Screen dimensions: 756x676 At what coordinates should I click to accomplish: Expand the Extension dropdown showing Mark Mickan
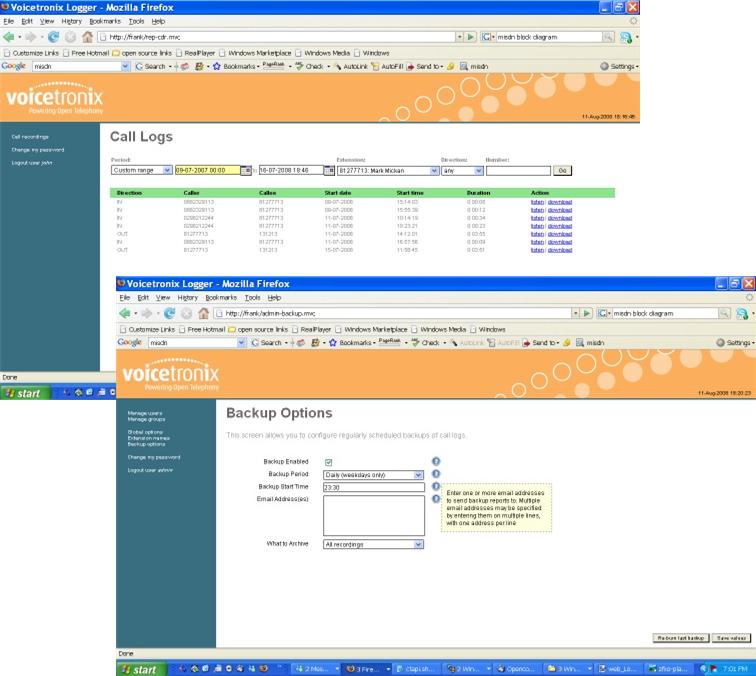[385, 170]
